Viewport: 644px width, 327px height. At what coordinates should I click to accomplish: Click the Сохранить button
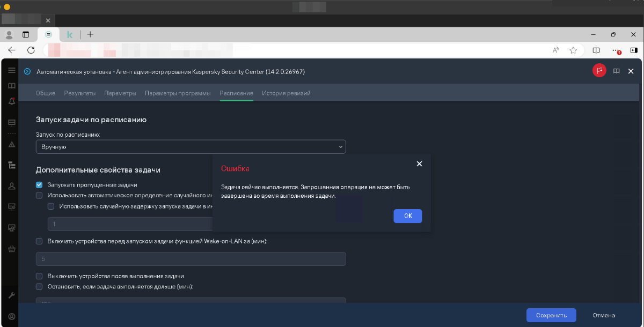coord(551,315)
